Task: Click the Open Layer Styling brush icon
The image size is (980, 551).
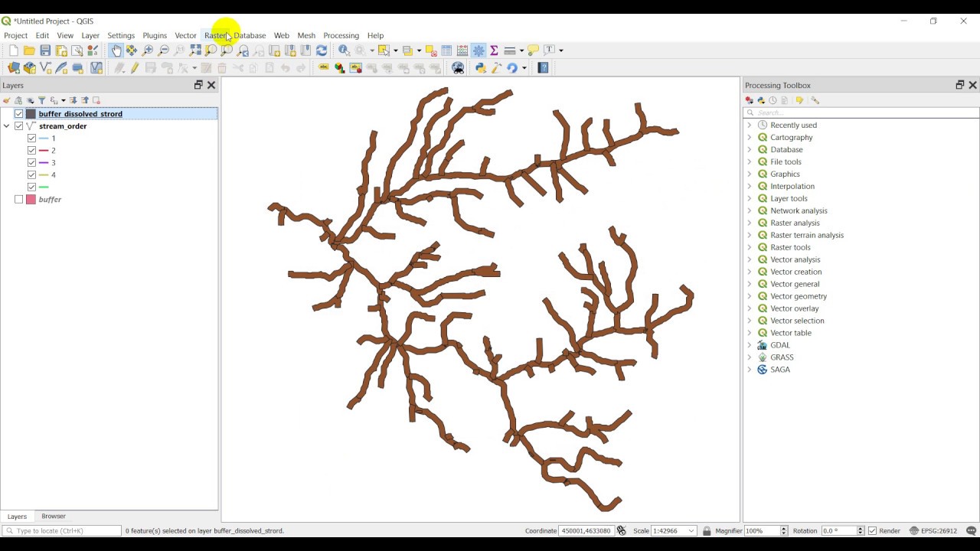Action: tap(7, 100)
